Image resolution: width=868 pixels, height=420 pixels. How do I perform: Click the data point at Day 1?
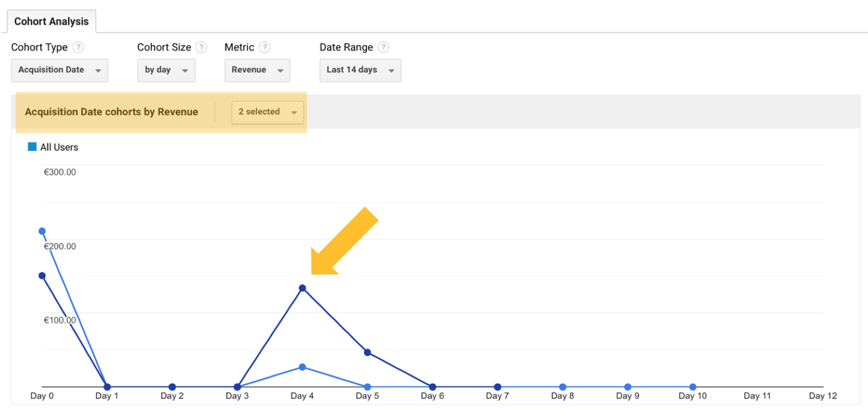[x=107, y=387]
